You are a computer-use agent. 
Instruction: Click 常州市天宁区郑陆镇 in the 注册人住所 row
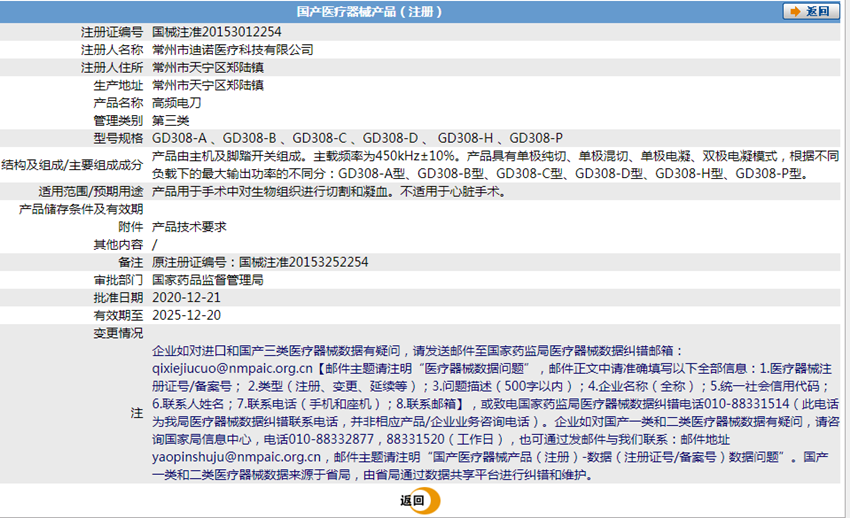pyautogui.click(x=208, y=67)
